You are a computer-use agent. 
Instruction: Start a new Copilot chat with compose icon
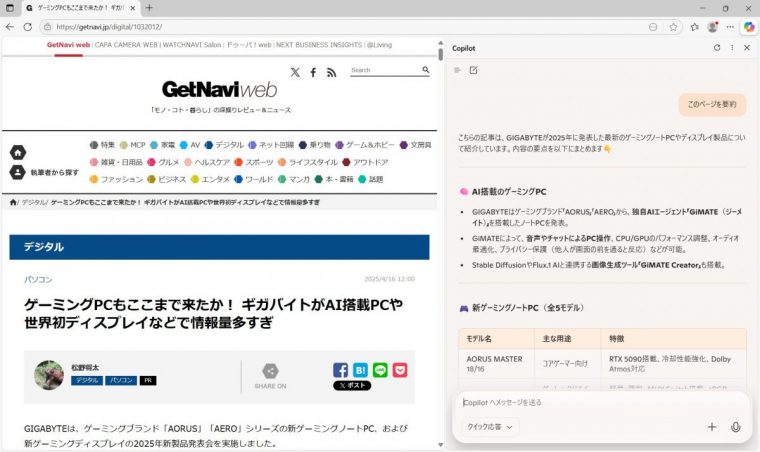coord(474,70)
